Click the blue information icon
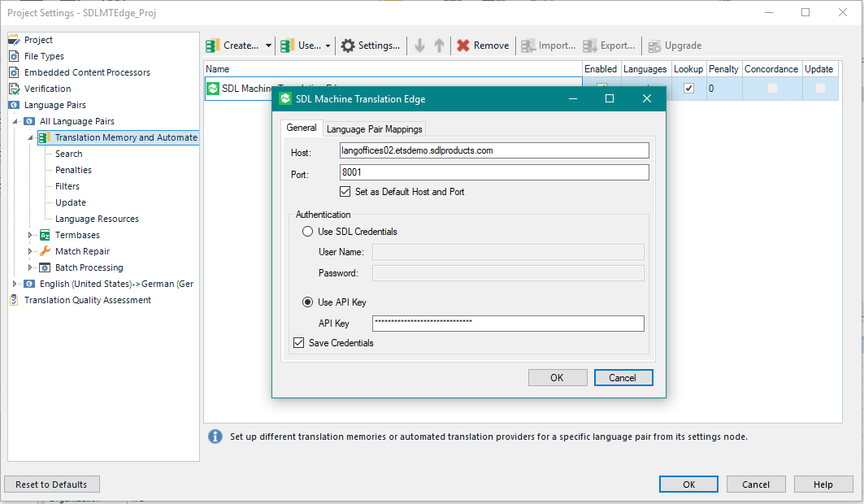The width and height of the screenshot is (864, 504). point(215,437)
